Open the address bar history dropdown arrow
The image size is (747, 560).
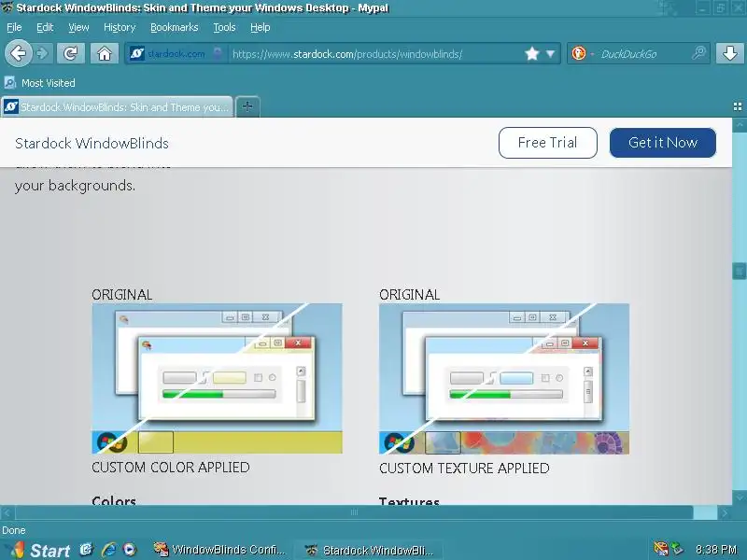(x=551, y=54)
